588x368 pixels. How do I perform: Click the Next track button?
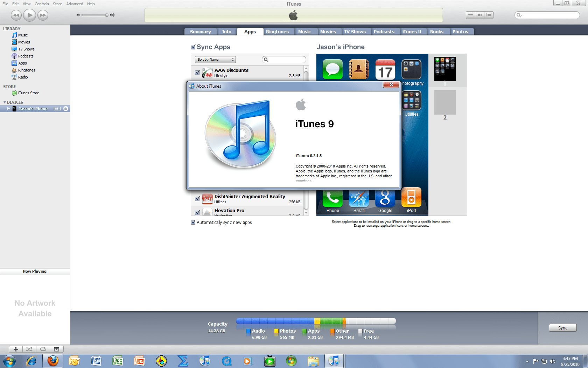43,15
